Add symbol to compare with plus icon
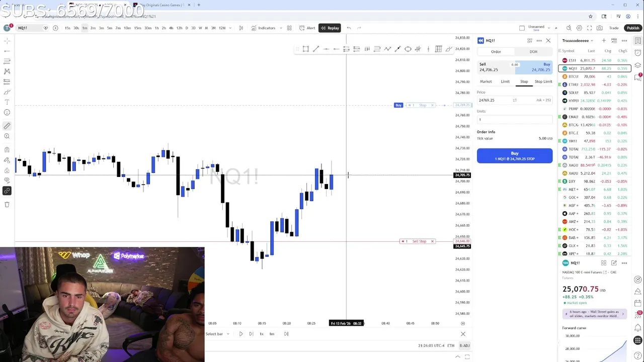 pos(55,28)
